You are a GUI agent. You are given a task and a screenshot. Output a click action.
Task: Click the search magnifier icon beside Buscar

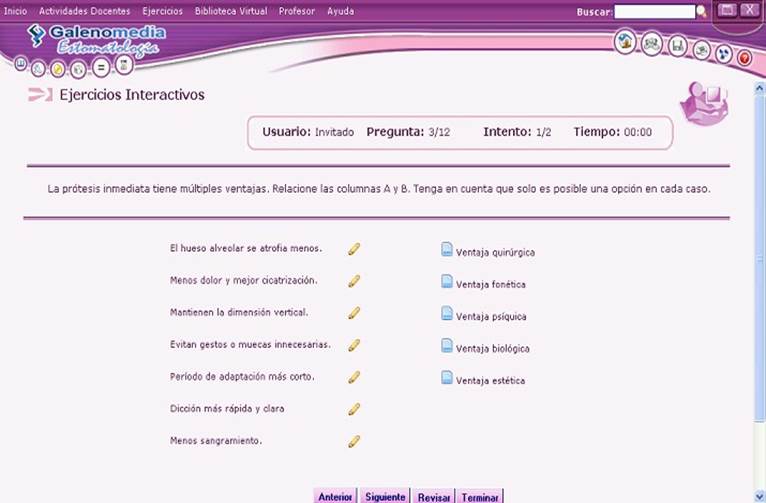pos(701,11)
